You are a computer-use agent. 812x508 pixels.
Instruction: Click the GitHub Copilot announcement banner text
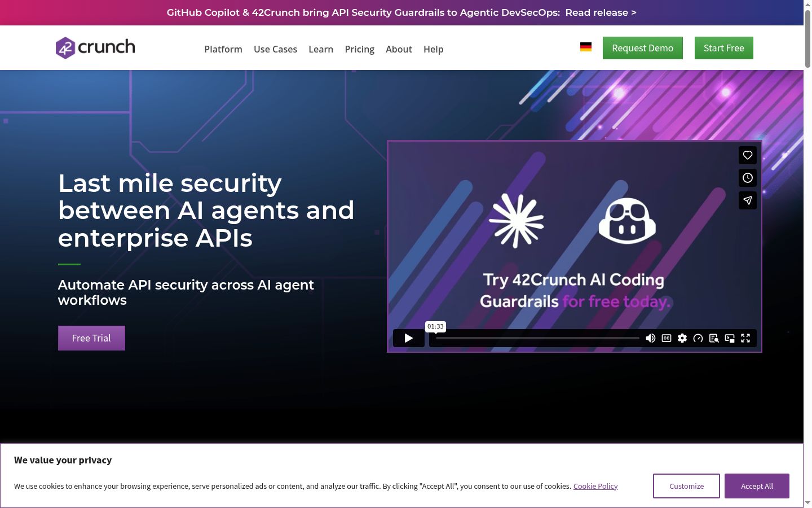click(x=363, y=12)
